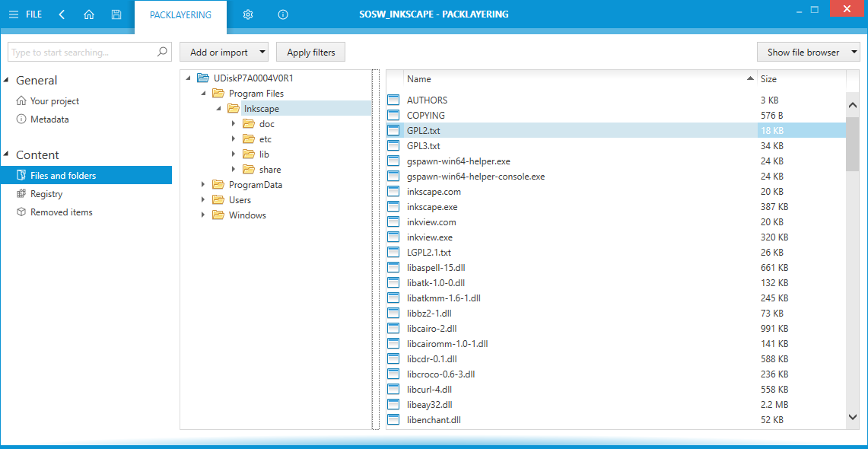Select the libaspell-15.dll file name

[x=437, y=267]
